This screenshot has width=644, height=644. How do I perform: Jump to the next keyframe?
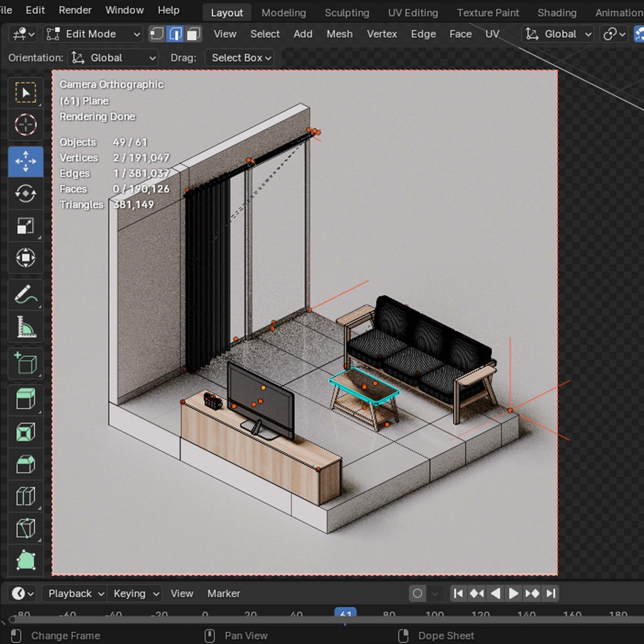click(532, 593)
